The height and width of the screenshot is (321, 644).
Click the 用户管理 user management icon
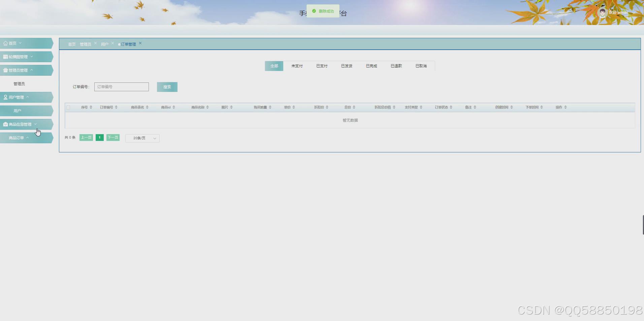(x=5, y=97)
